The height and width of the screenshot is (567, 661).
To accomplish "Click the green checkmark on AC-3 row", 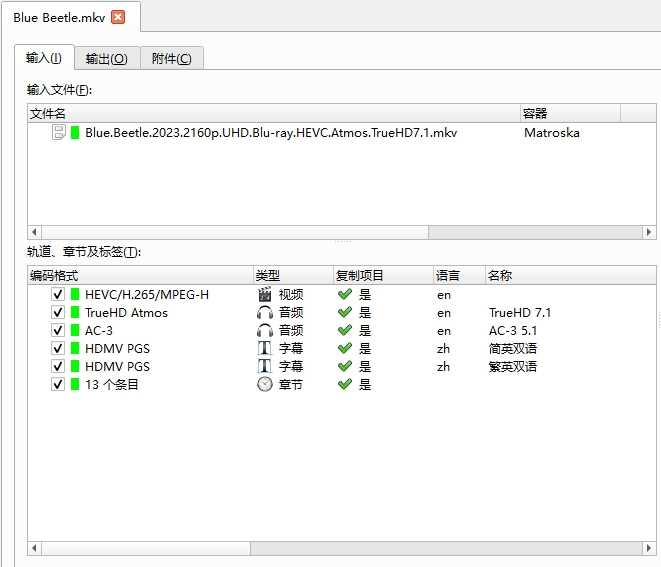I will [345, 331].
